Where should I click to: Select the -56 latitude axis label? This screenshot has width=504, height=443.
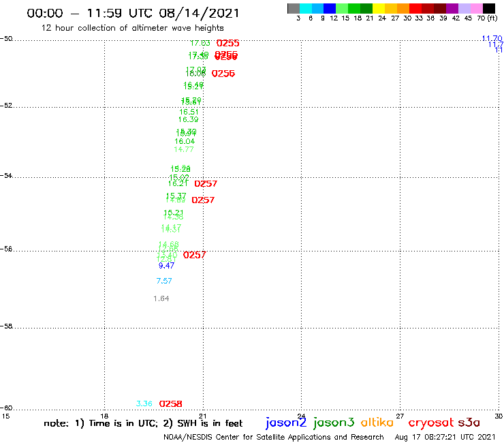(6, 249)
